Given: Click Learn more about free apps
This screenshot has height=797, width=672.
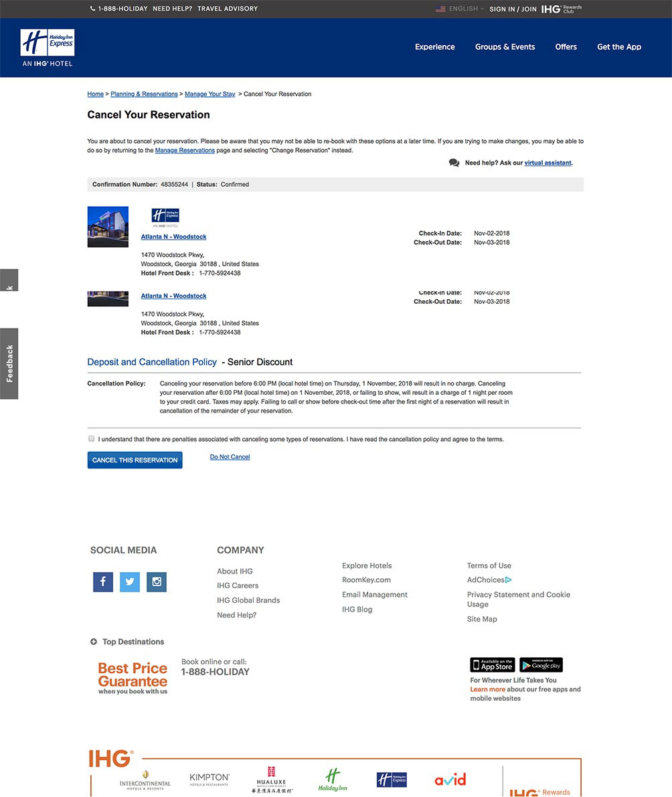Looking at the screenshot, I should (487, 689).
